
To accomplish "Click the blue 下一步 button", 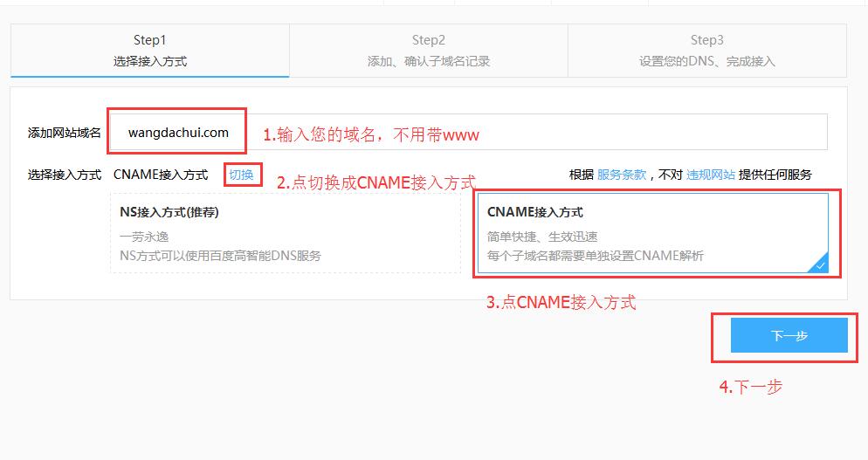I will (789, 335).
